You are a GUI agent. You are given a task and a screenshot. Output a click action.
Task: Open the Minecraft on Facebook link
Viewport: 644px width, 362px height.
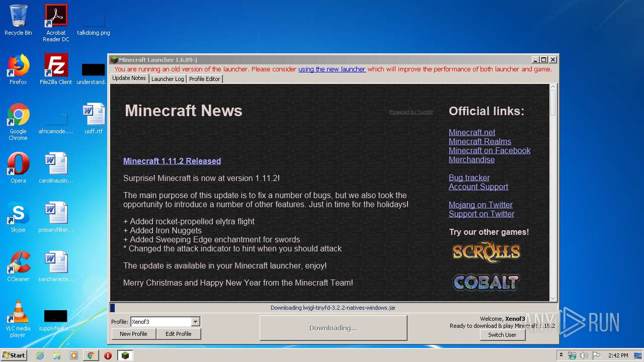pyautogui.click(x=490, y=150)
